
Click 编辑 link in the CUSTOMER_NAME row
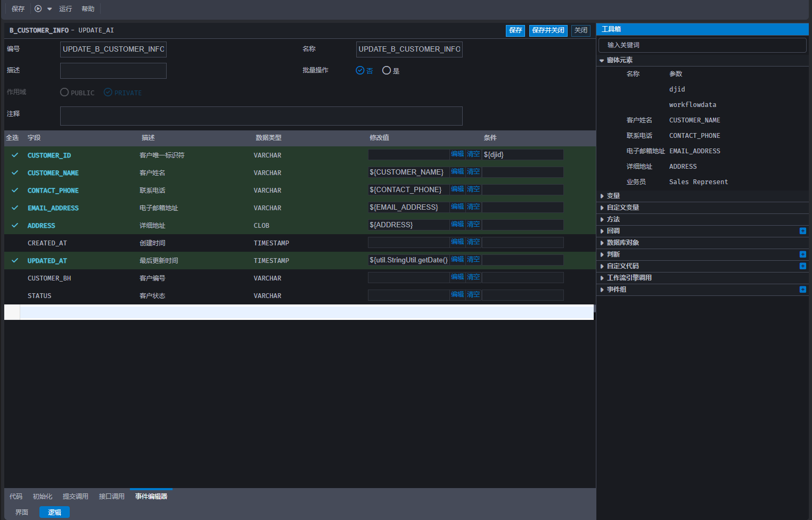pos(457,172)
